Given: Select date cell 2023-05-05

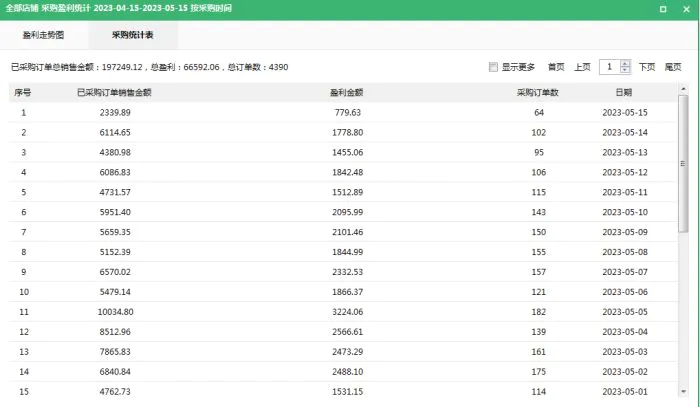Looking at the screenshot, I should click(625, 312).
